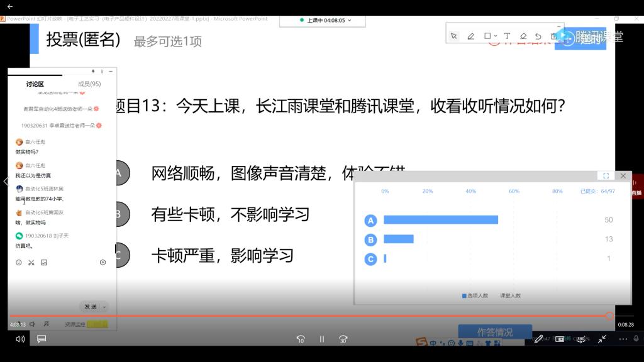
Task: Insert emoji in chat
Action: (x=18, y=262)
